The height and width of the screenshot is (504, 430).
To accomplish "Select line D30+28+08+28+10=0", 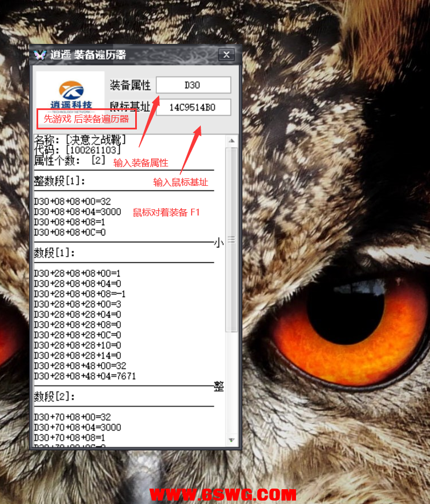I will pyautogui.click(x=78, y=346).
